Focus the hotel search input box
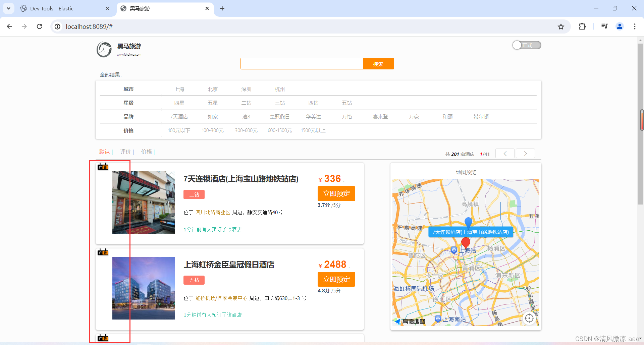This screenshot has height=345, width=644. (302, 63)
